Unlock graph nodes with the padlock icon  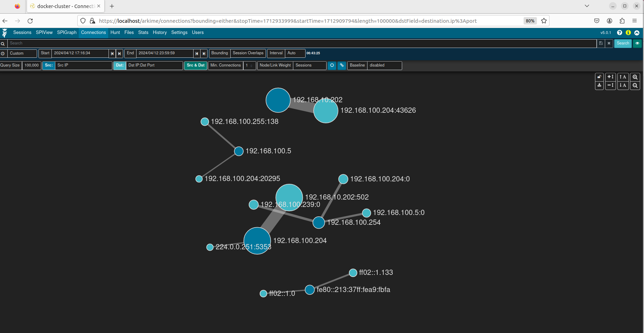click(x=599, y=77)
